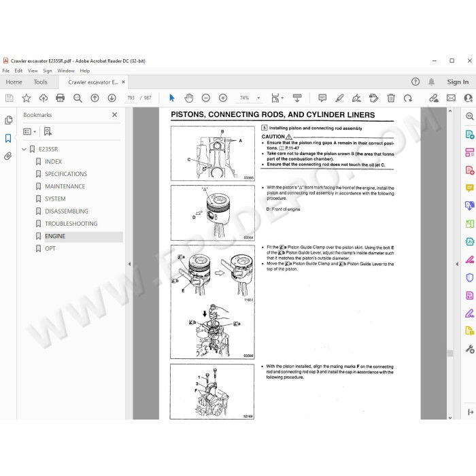Add a sticky note comment

(322, 98)
